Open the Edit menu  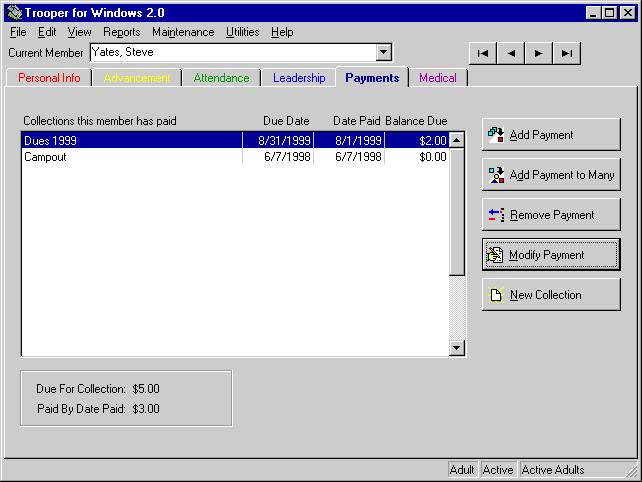[x=47, y=32]
